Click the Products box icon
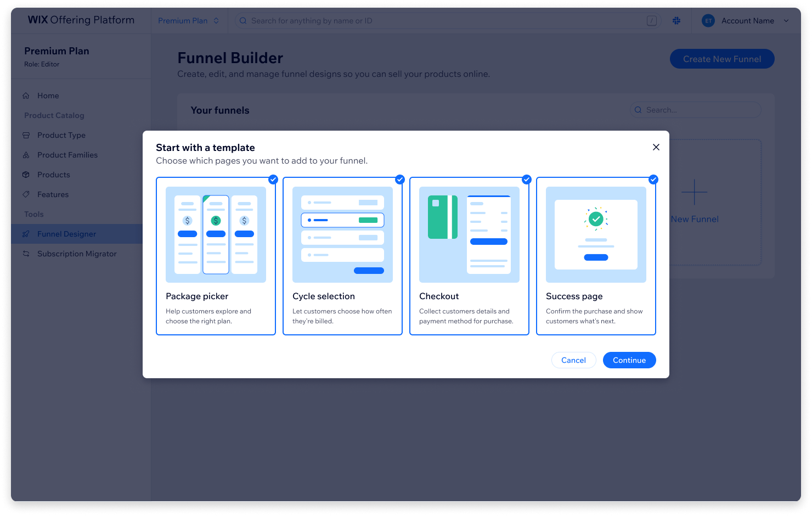812x516 pixels. (x=26, y=175)
